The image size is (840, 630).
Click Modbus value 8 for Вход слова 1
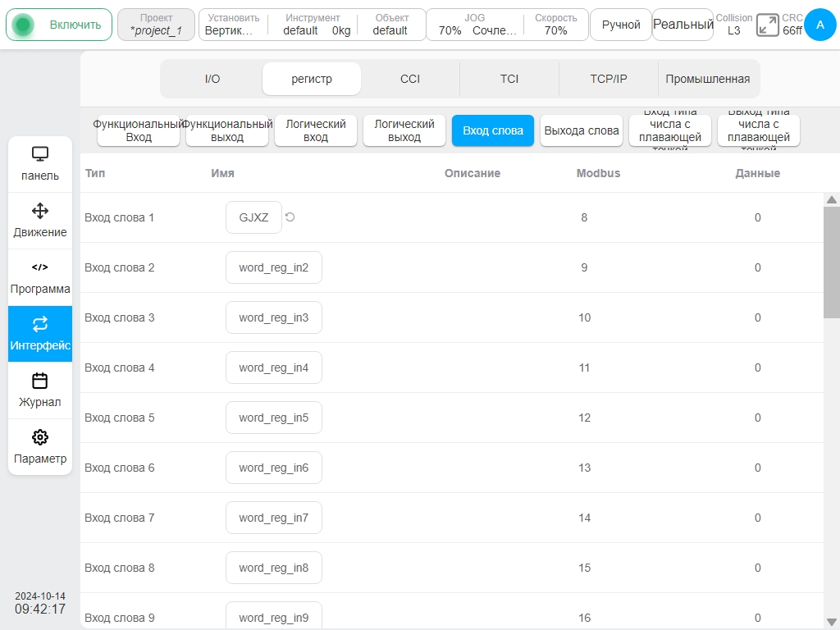tap(584, 217)
